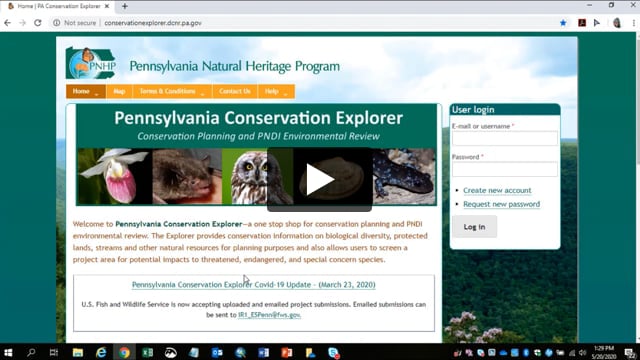Click the E-mail or username field
This screenshot has height=360, width=640.
504,138
